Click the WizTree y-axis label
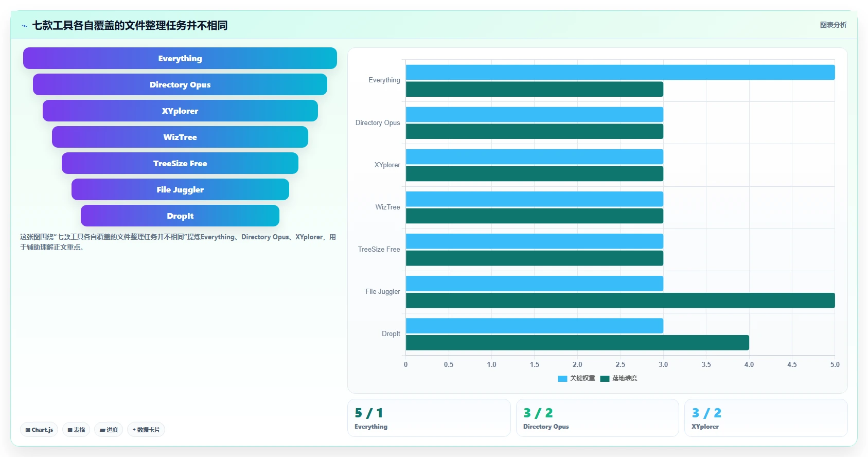The height and width of the screenshot is (457, 868). coord(387,207)
